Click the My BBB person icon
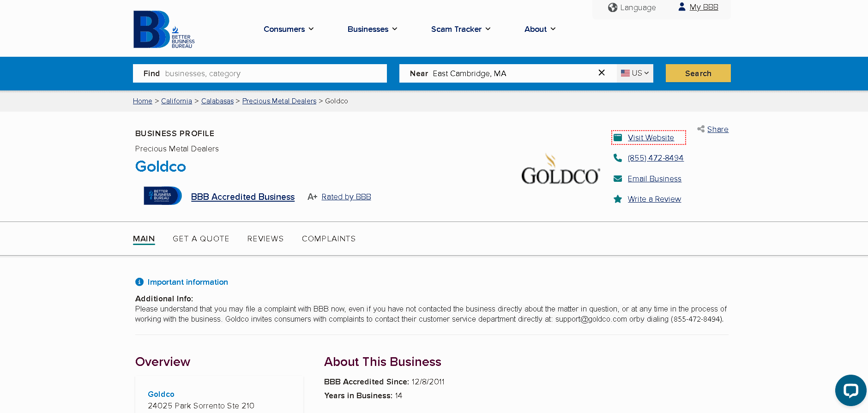 tap(681, 6)
